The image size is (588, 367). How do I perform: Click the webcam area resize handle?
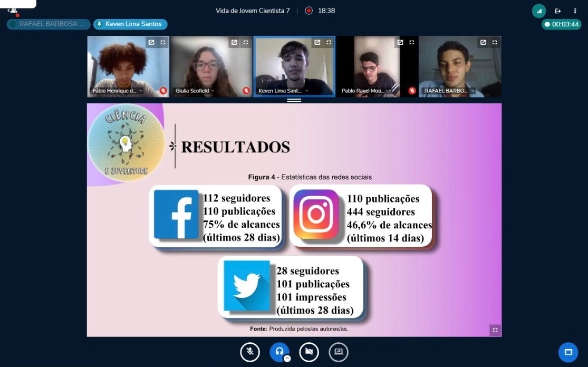(x=294, y=100)
